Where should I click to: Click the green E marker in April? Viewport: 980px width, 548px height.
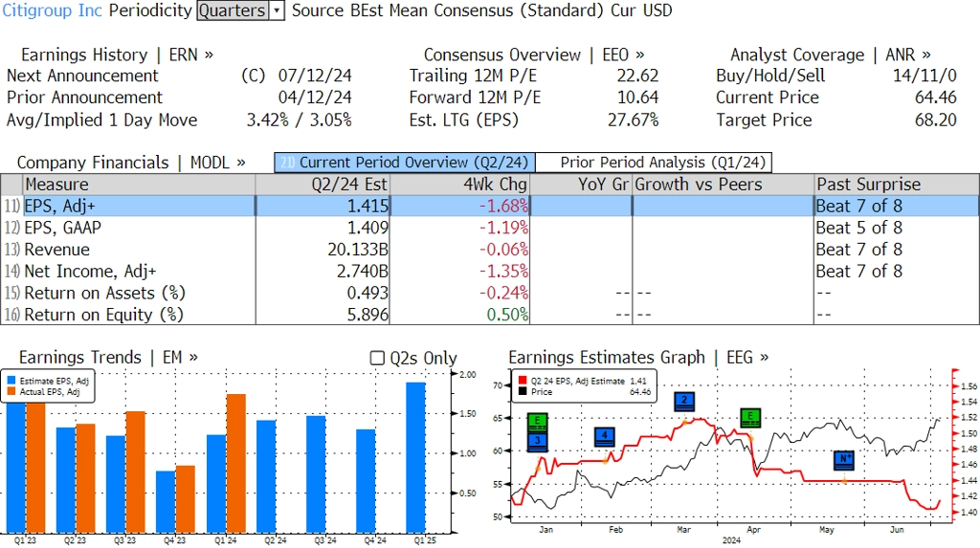(750, 417)
